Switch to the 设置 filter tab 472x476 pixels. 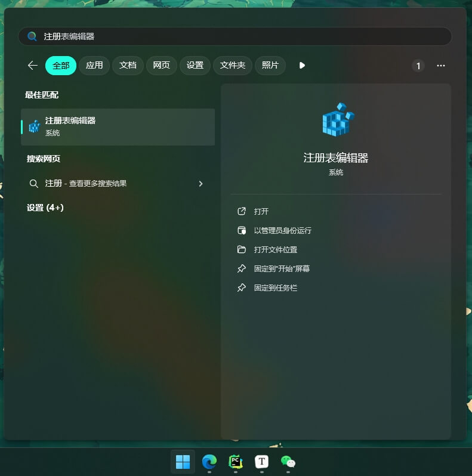point(195,65)
